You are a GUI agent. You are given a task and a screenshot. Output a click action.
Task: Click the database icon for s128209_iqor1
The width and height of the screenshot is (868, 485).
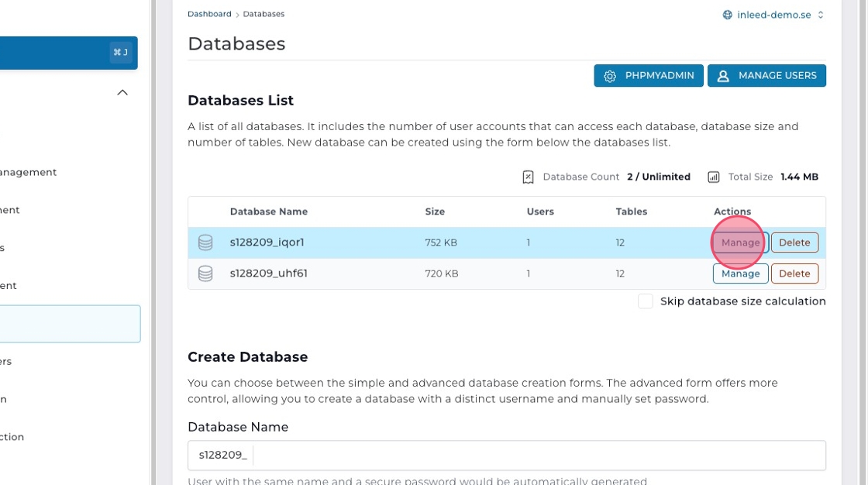(205, 242)
